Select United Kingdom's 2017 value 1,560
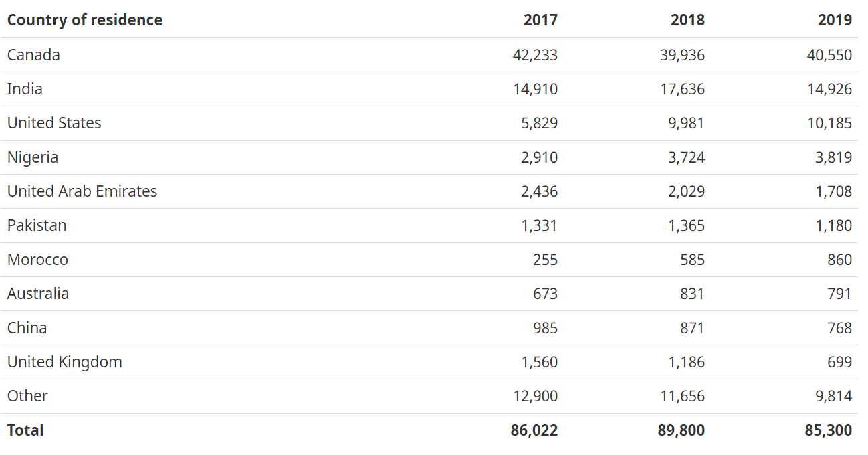This screenshot has height=455, width=868. (x=539, y=362)
